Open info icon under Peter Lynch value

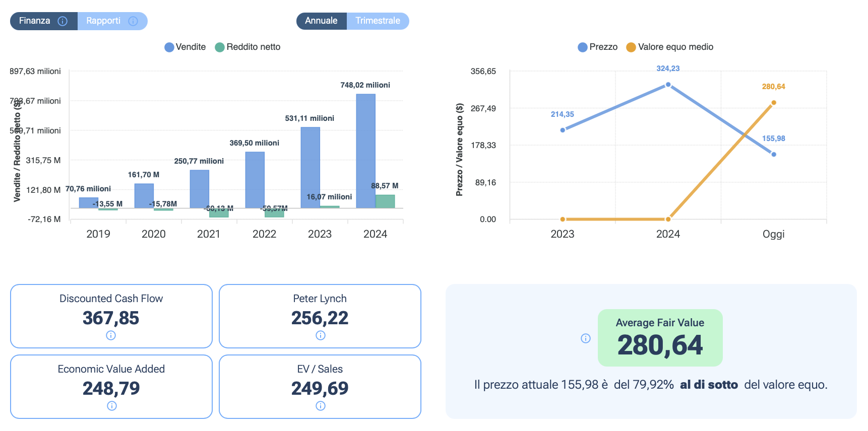(x=320, y=335)
